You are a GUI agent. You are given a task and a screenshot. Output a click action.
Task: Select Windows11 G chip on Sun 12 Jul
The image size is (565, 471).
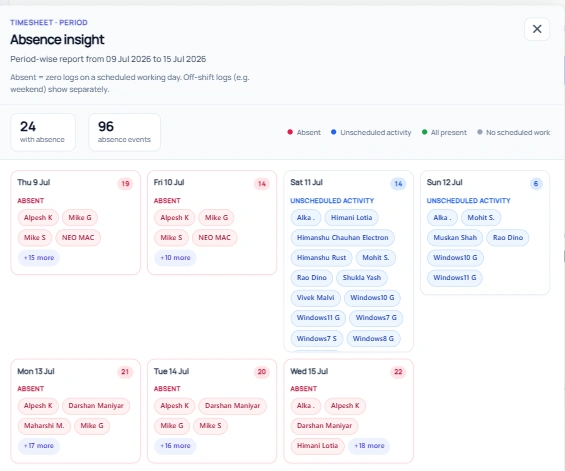pos(455,278)
